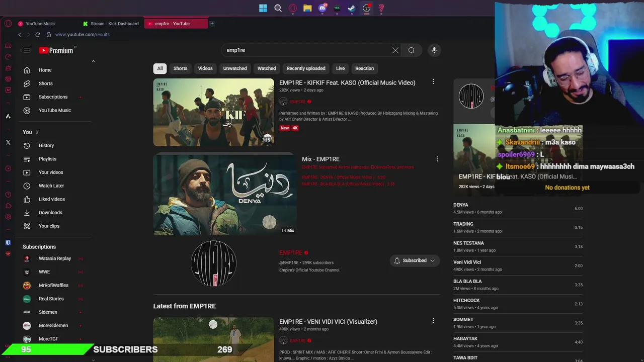Viewport: 644px width, 362px height.
Task: Open File Explorer from taskbar
Action: point(307,8)
